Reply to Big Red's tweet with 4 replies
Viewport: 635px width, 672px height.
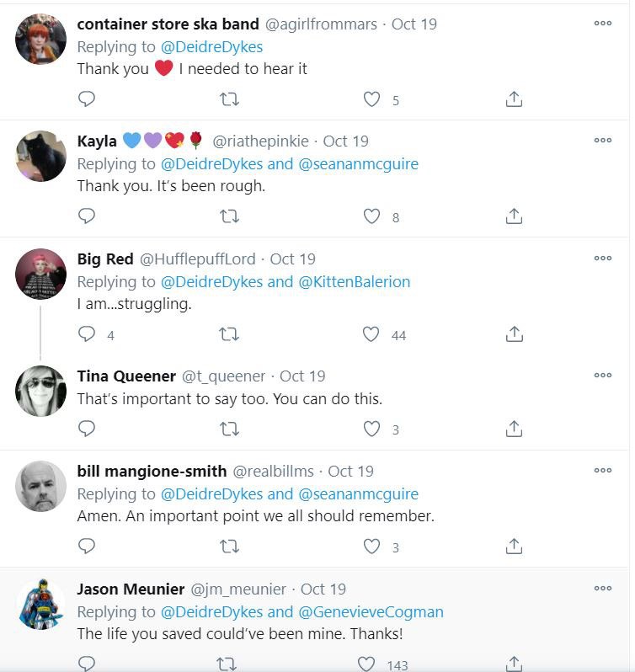pos(87,334)
